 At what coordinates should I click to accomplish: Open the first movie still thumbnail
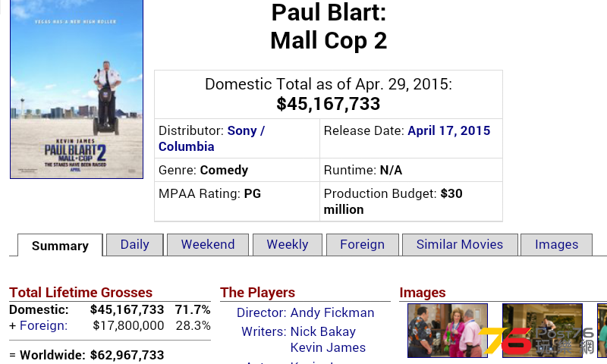click(448, 331)
